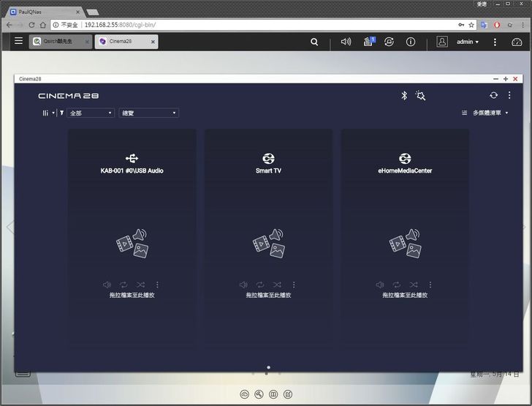Toggle repeat on the Smart TV card
Screen dimensions: 532x406
tap(260, 285)
